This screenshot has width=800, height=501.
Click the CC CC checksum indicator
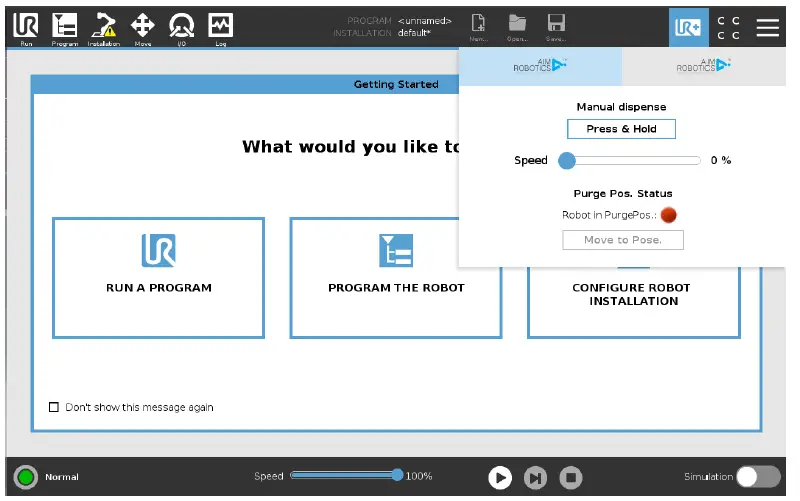pos(729,28)
